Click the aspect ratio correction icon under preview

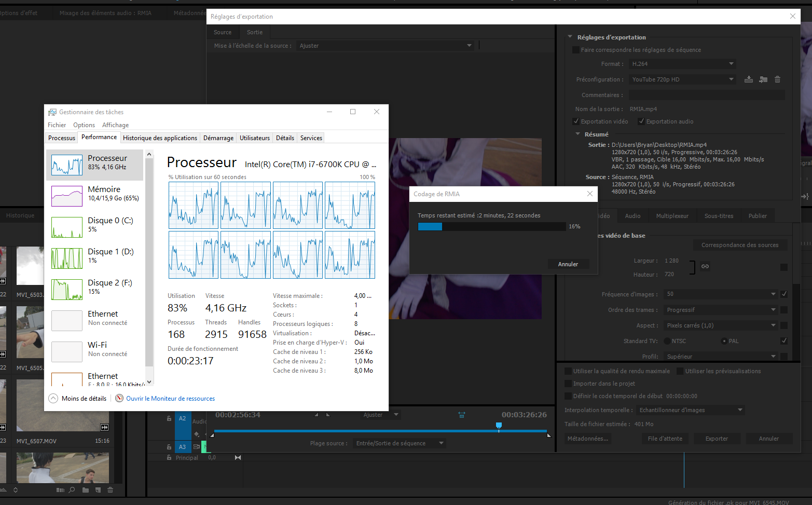(x=461, y=415)
